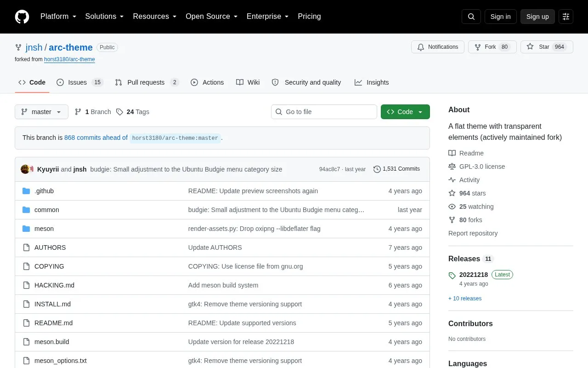Image resolution: width=588 pixels, height=368 pixels.
Task: Switch to the Pull requests tab
Action: pos(147,82)
